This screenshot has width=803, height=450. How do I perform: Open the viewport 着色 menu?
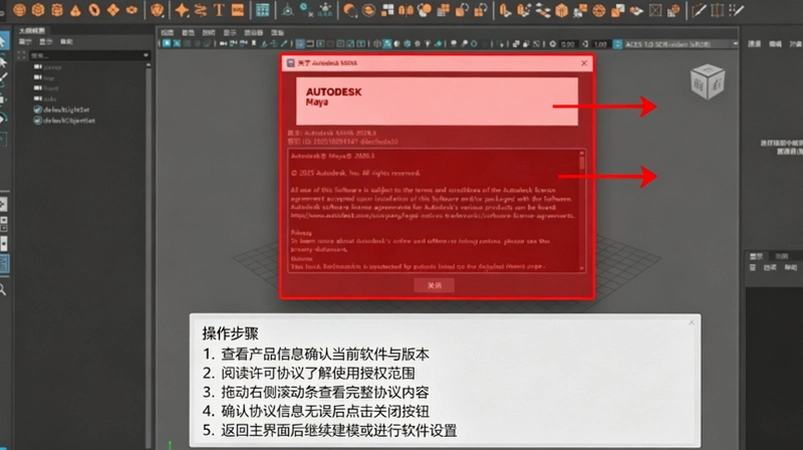click(x=188, y=33)
